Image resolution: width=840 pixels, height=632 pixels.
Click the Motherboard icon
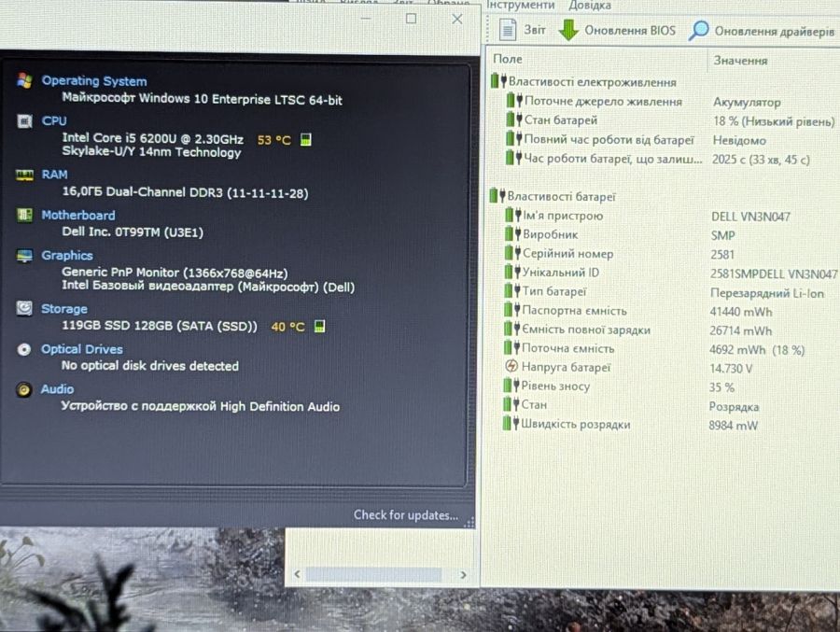pos(24,215)
